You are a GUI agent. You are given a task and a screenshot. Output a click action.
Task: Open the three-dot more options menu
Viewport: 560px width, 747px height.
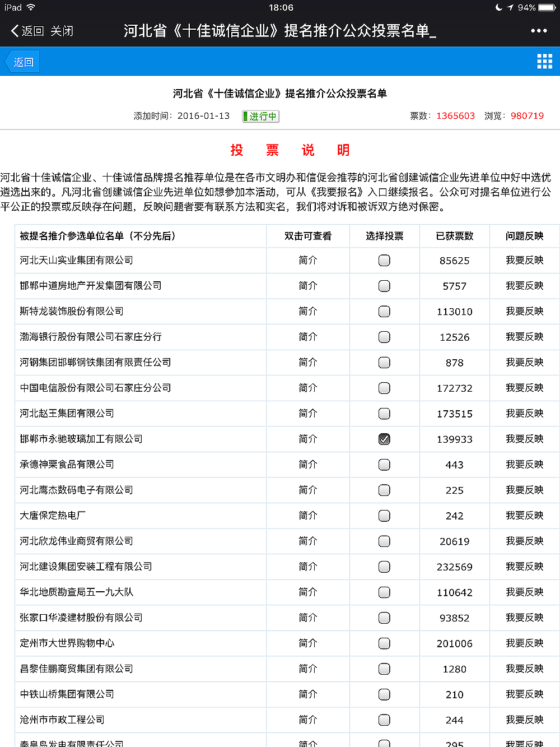click(x=539, y=31)
